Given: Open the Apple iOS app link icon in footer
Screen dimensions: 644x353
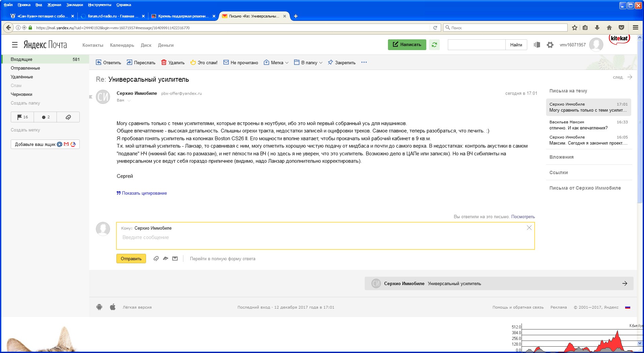Looking at the screenshot, I should (113, 307).
